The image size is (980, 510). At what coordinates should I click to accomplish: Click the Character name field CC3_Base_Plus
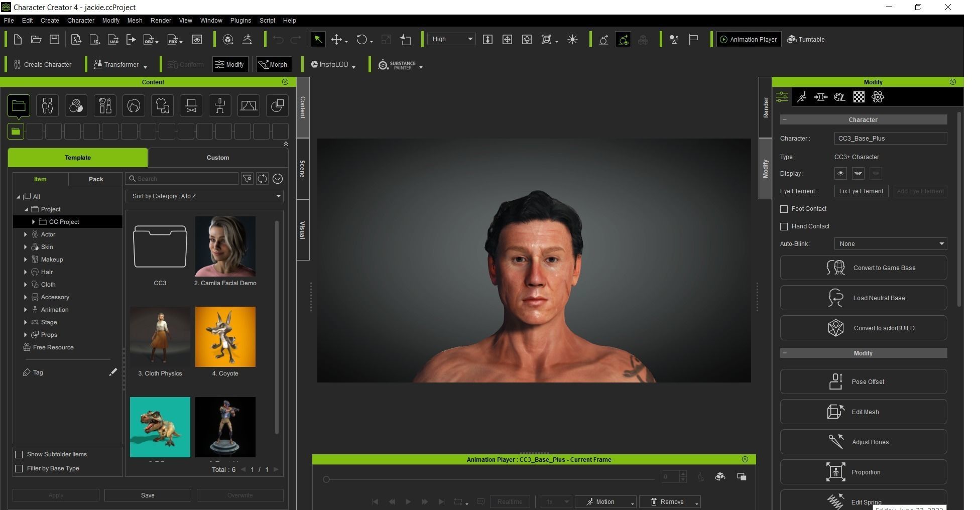click(x=891, y=139)
